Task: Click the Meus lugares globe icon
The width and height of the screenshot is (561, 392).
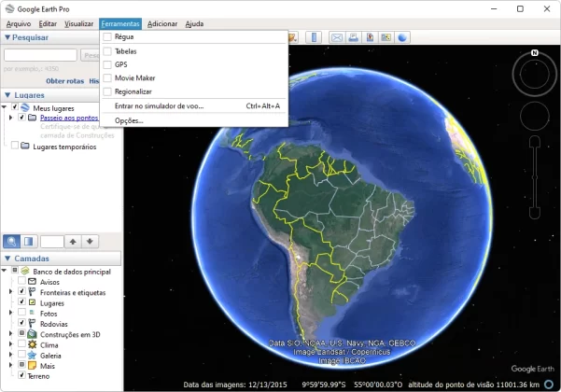Action: click(x=25, y=107)
